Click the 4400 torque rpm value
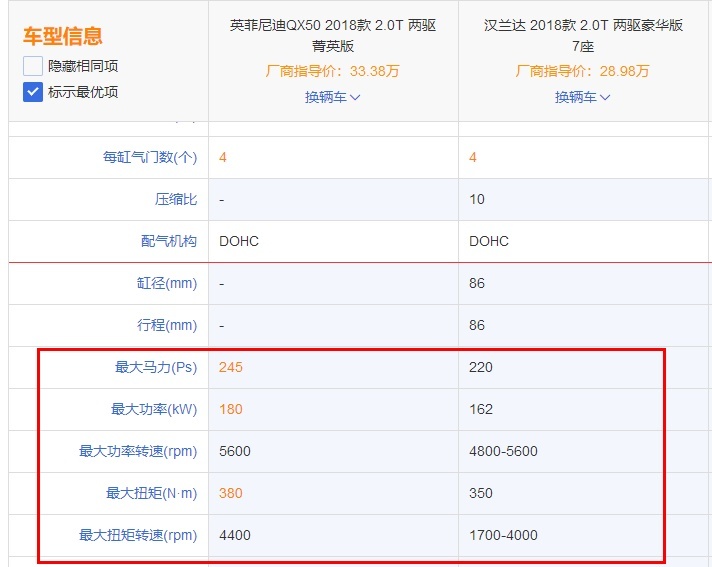The height and width of the screenshot is (567, 712). [x=235, y=535]
